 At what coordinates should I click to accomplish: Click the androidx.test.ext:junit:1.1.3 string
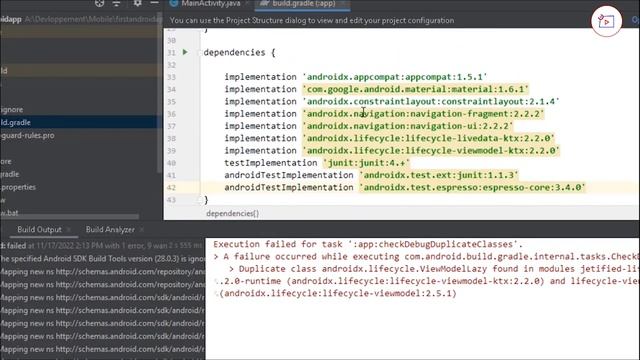(439, 175)
